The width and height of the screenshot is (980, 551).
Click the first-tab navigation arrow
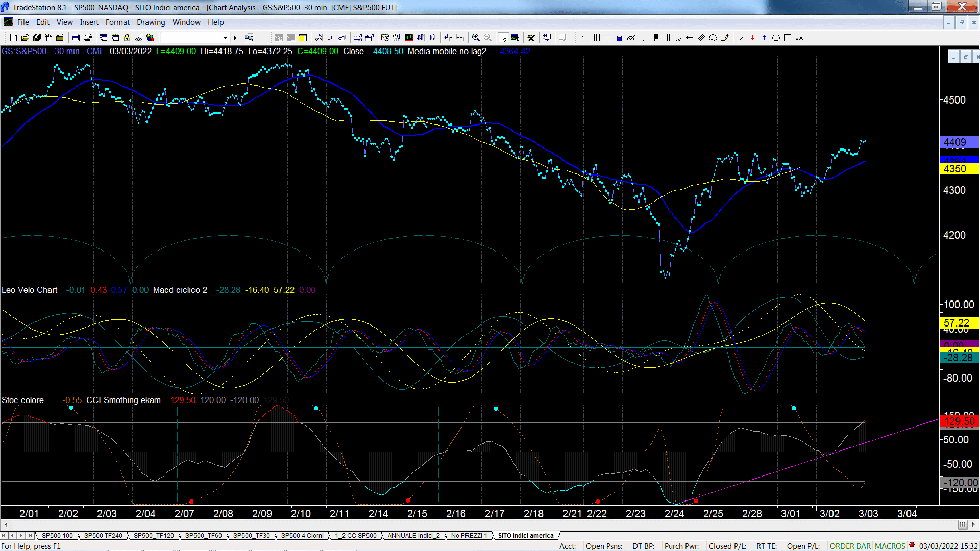coord(4,535)
